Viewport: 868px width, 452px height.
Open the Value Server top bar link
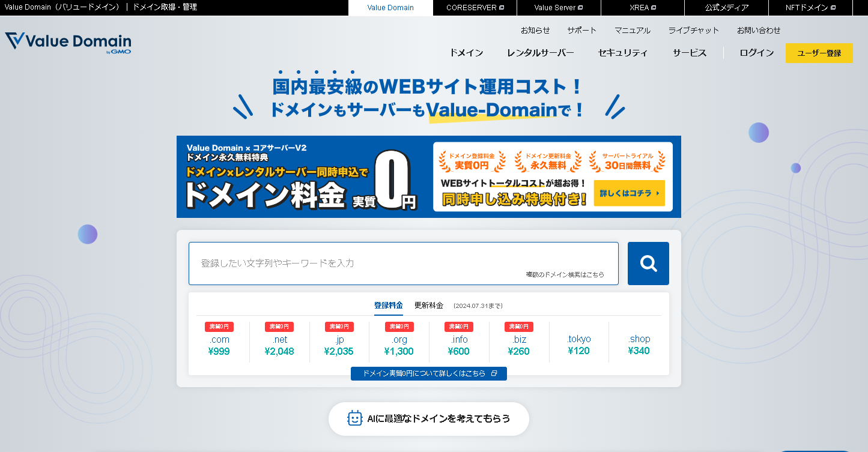click(x=559, y=8)
